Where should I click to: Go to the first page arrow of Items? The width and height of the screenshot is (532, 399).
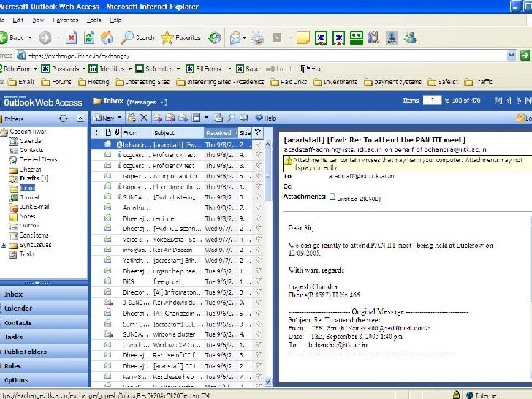tap(498, 101)
